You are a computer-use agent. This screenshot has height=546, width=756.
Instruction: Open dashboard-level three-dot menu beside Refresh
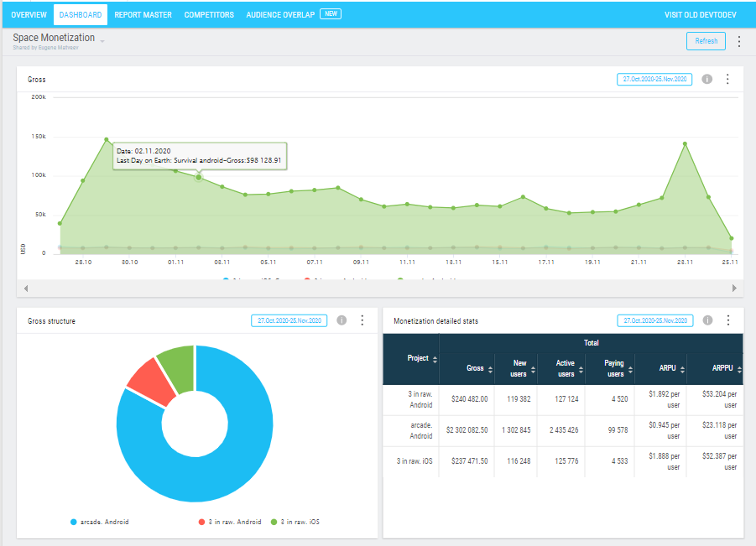[x=738, y=41]
